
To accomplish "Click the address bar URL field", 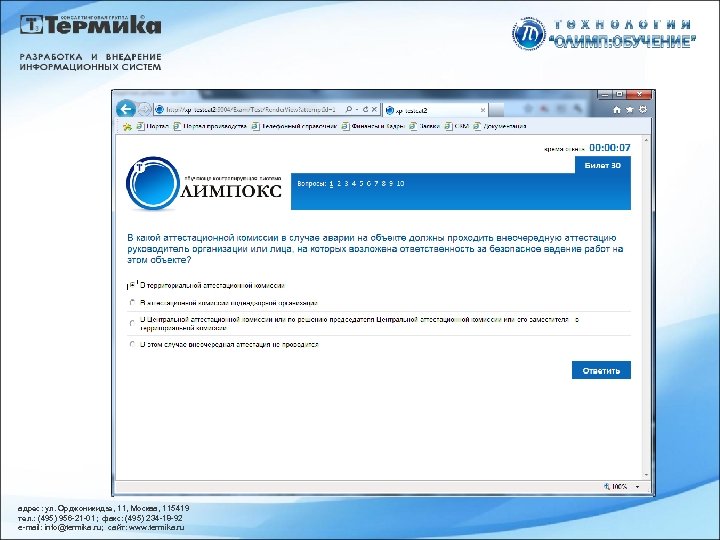I will click(250, 110).
